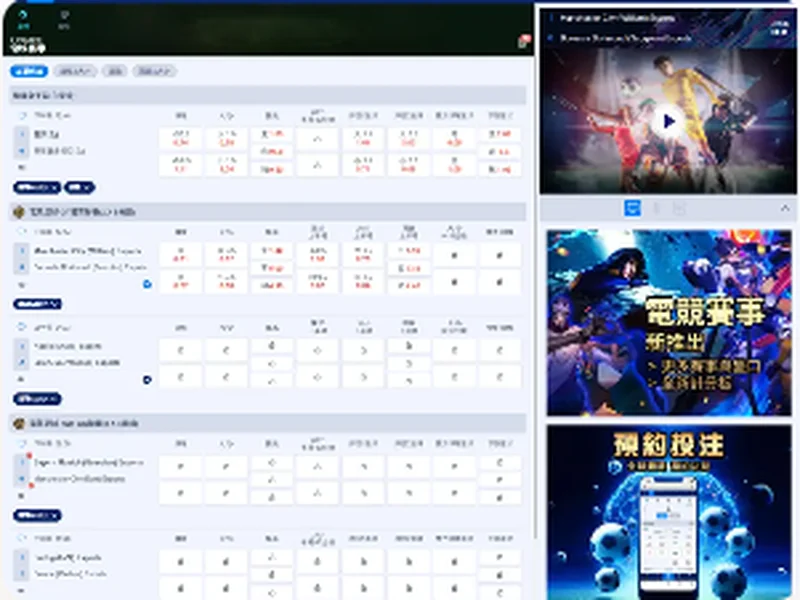Click the dark pill button under first match
Viewport: 800px width, 600px height.
click(37, 188)
